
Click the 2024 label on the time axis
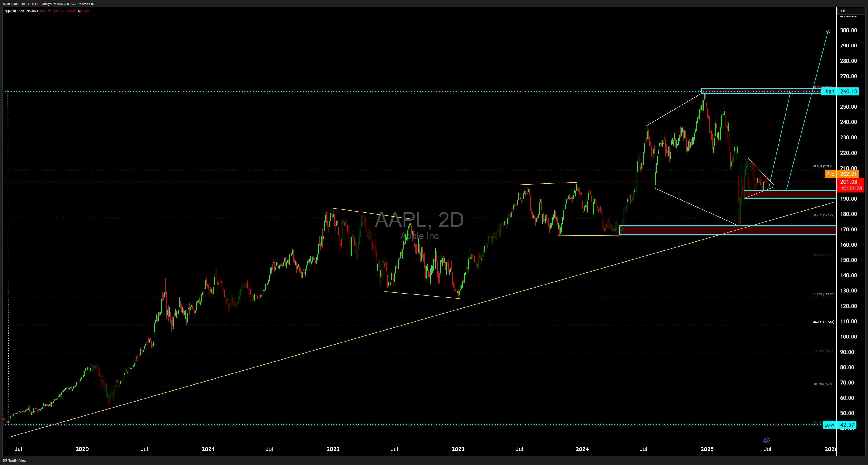pos(582,449)
